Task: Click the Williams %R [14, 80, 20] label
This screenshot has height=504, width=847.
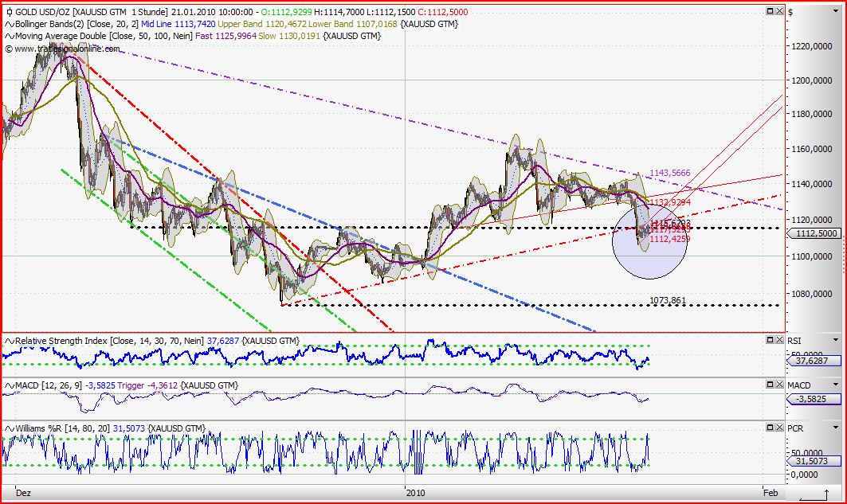Action: tap(62, 428)
